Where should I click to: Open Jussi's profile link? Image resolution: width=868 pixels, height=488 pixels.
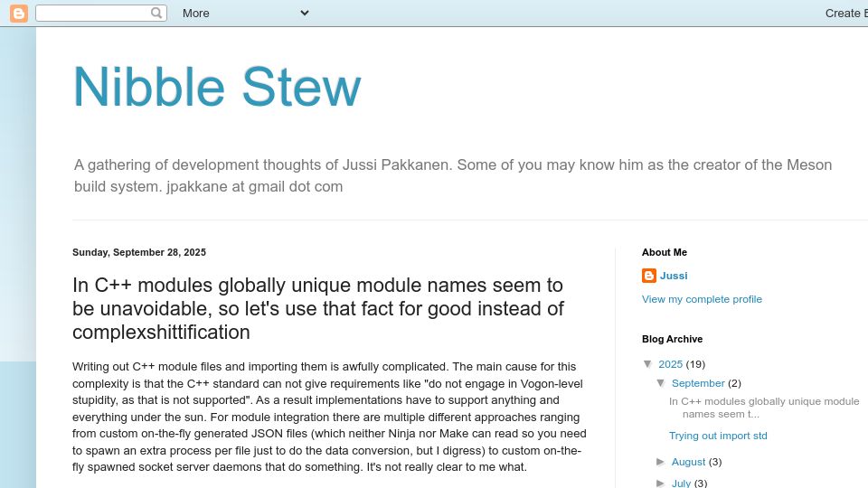click(x=674, y=276)
